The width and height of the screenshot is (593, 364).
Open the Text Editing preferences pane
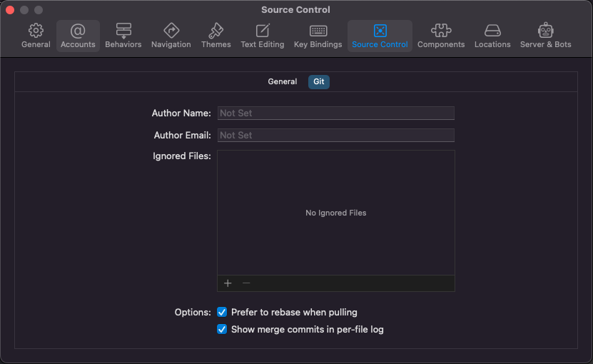[x=263, y=36]
